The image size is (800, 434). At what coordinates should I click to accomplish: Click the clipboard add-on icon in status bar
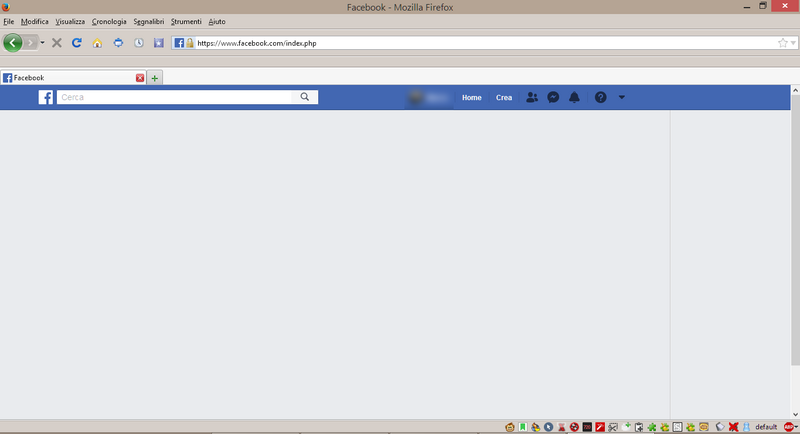[639, 427]
